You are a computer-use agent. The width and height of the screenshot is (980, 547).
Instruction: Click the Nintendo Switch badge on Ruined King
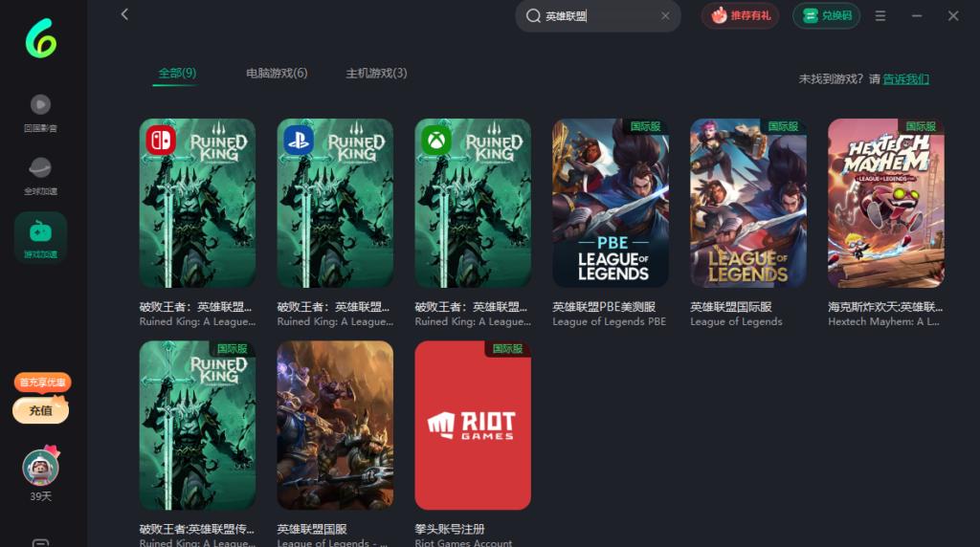point(161,140)
